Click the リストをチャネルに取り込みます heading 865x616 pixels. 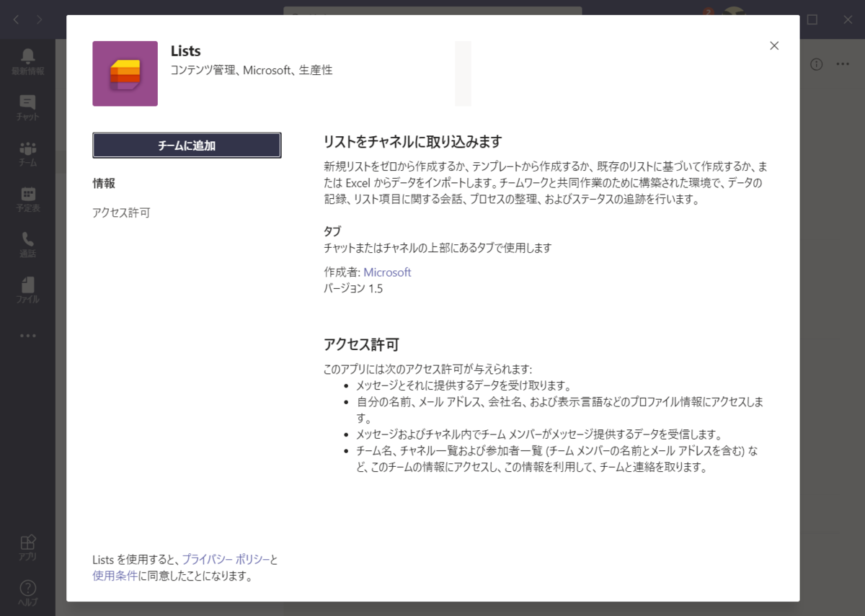(413, 141)
